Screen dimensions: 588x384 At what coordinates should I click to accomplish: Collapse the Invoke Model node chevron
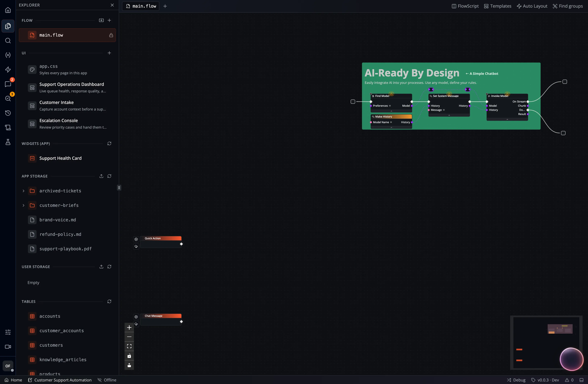[507, 119]
